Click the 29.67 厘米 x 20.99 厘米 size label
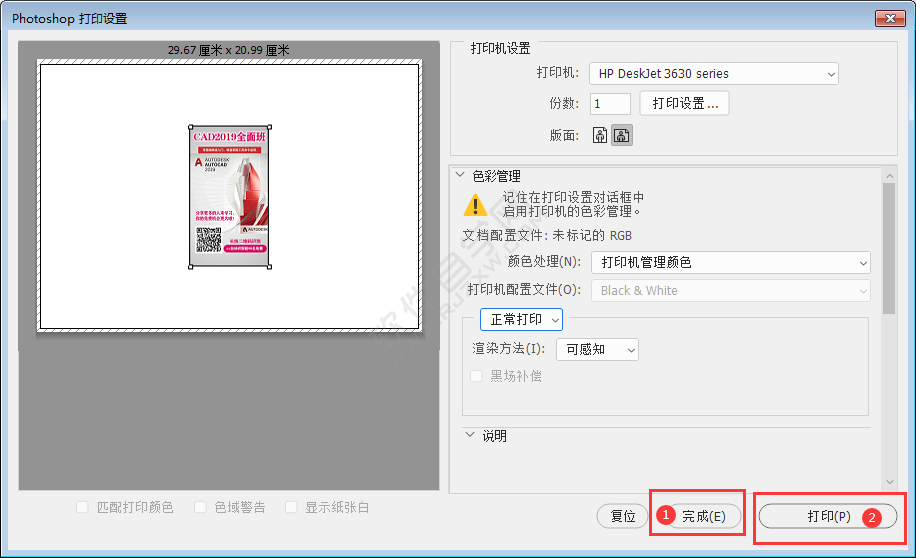Image resolution: width=916 pixels, height=558 pixels. click(x=228, y=50)
